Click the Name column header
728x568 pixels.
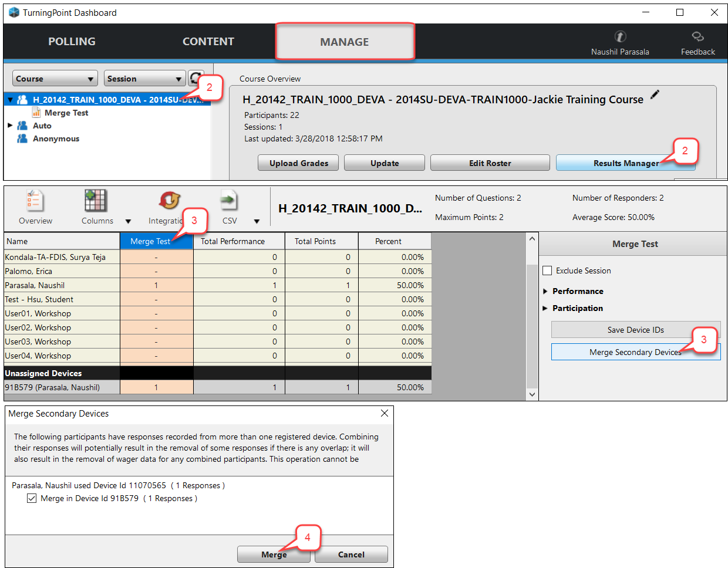click(62, 241)
